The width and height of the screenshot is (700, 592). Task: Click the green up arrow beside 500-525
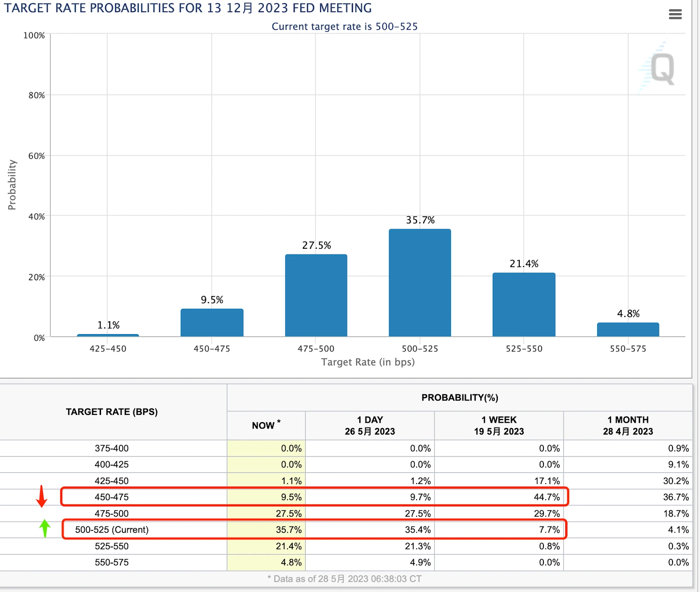pyautogui.click(x=45, y=528)
